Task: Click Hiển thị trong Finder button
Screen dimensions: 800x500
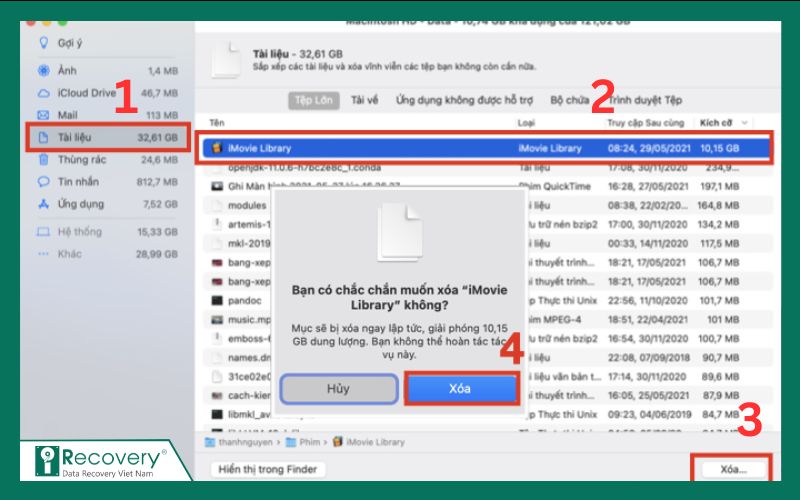Action: coord(268,469)
